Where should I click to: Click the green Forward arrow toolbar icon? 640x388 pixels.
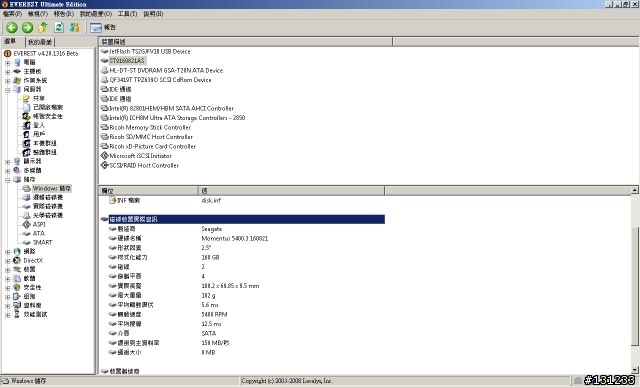pyautogui.click(x=27, y=27)
